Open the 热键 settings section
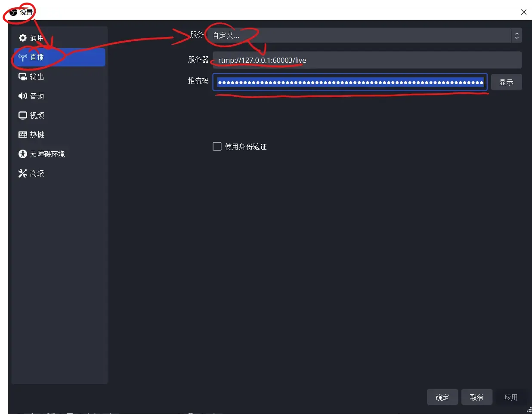Image resolution: width=532 pixels, height=414 pixels. [59, 135]
